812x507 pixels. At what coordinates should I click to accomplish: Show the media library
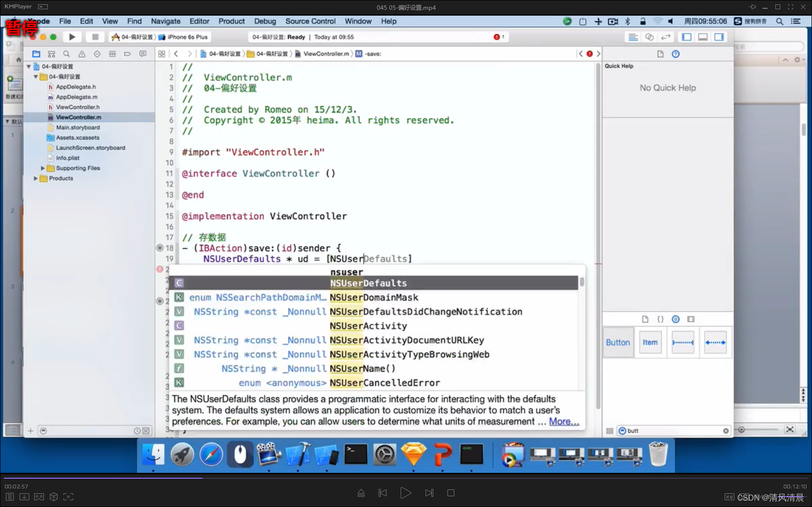pyautogui.click(x=691, y=319)
